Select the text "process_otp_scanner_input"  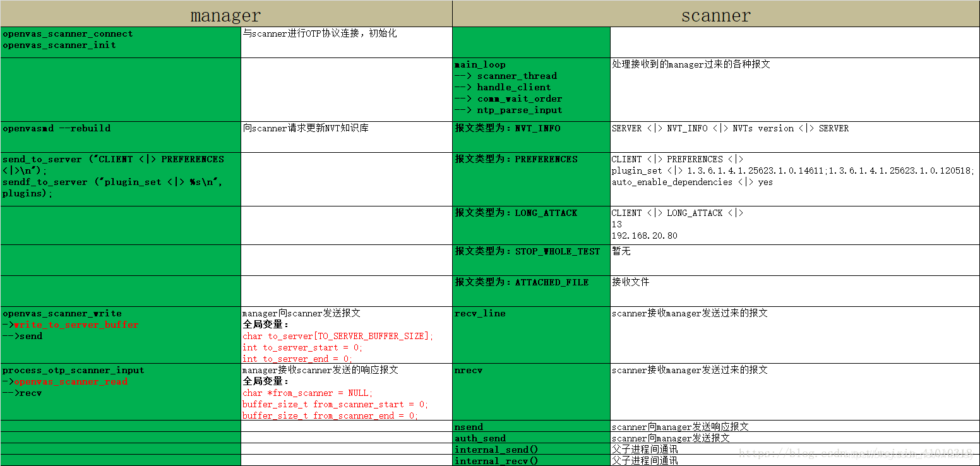click(73, 370)
